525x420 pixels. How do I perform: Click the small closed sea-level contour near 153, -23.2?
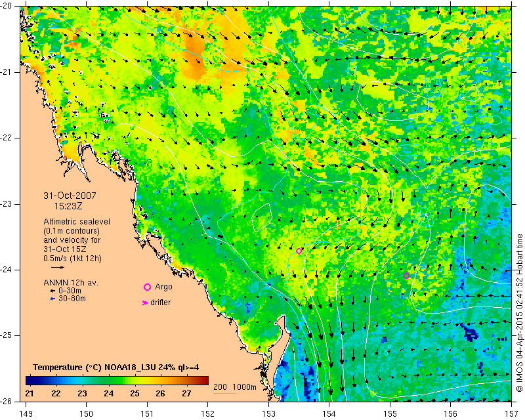coord(261,217)
